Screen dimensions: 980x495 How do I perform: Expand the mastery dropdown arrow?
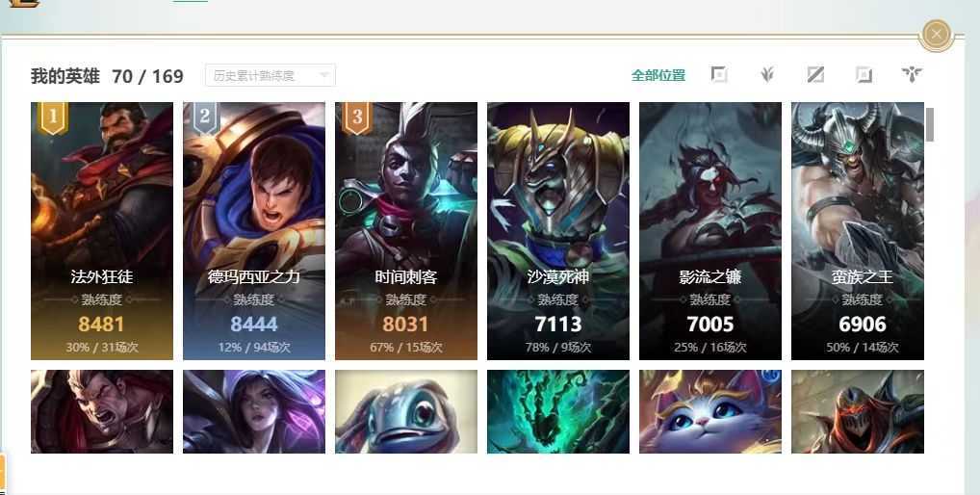point(323,76)
